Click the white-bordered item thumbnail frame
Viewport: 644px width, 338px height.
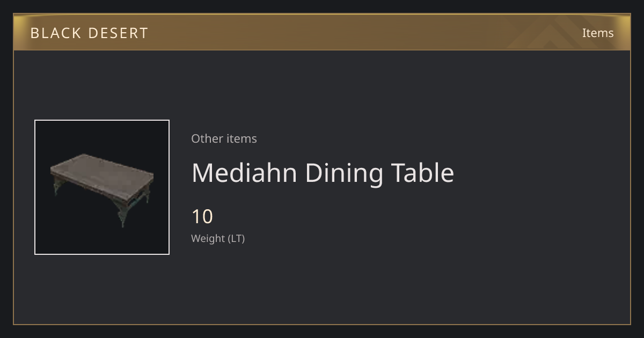click(x=102, y=187)
